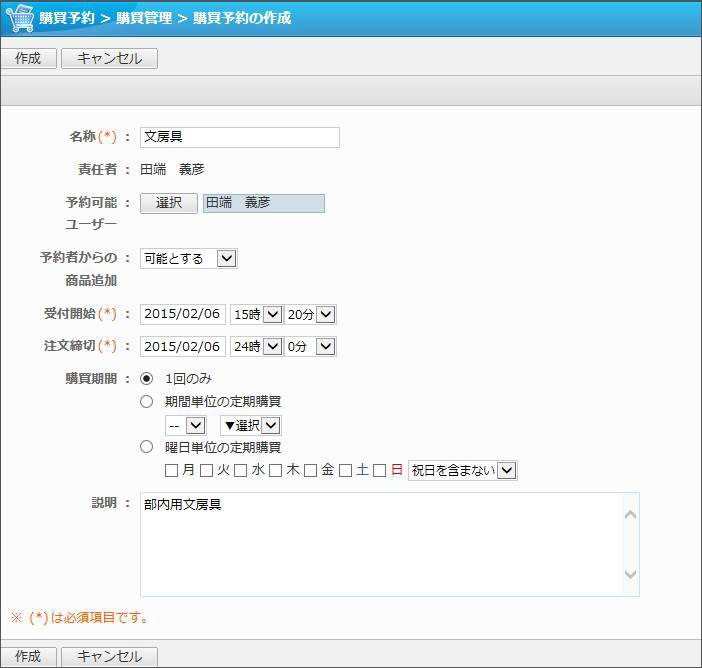This screenshot has width=702, height=668.
Task: Check the 月 weekday checkbox
Action: (172, 470)
